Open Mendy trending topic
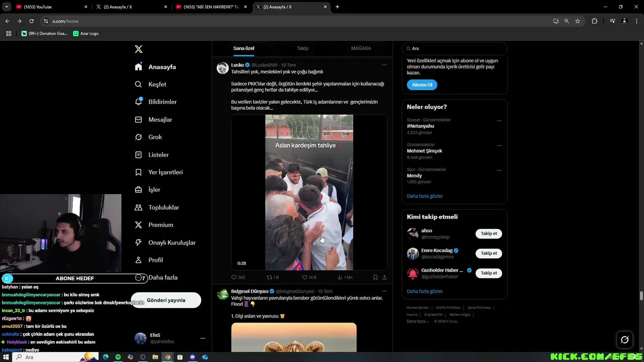 tap(414, 176)
